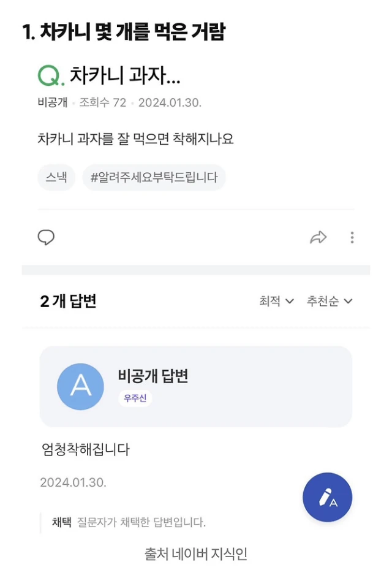Tap the share arrow icon
The height and width of the screenshot is (570, 392).
pyautogui.click(x=318, y=237)
